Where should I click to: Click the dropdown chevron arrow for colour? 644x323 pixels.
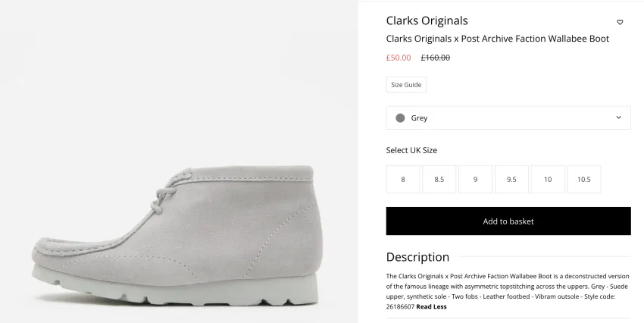[x=618, y=118]
